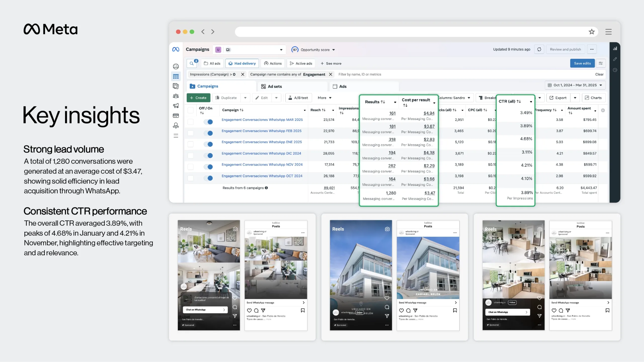Click the bookmark star in address bar
Screen dimensions: 644x362
(x=591, y=32)
